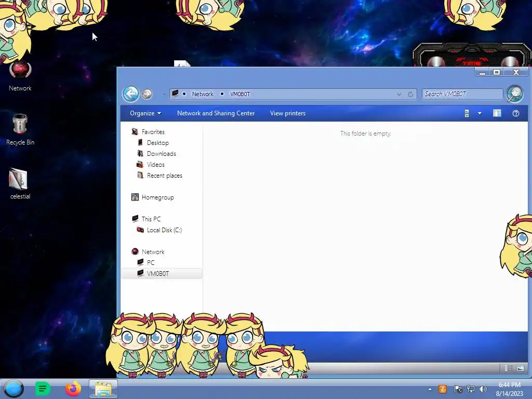
Task: Click File Explorer taskbar button
Action: [103, 389]
